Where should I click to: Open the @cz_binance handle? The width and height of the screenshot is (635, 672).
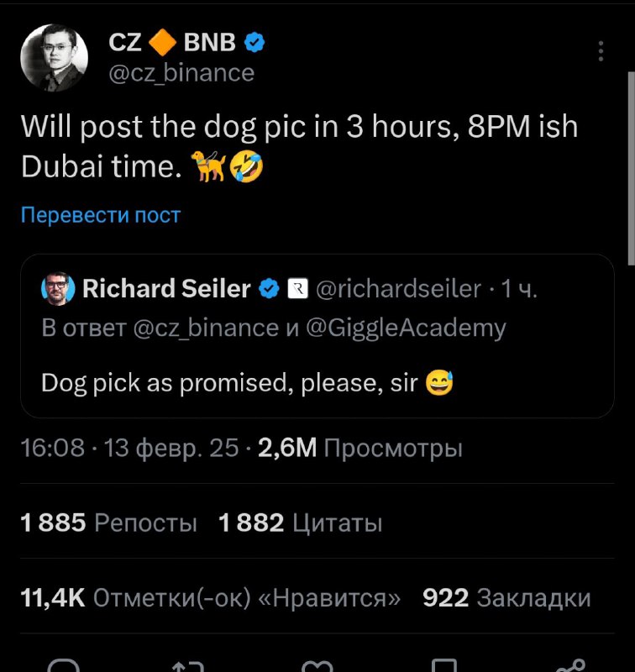(x=181, y=73)
